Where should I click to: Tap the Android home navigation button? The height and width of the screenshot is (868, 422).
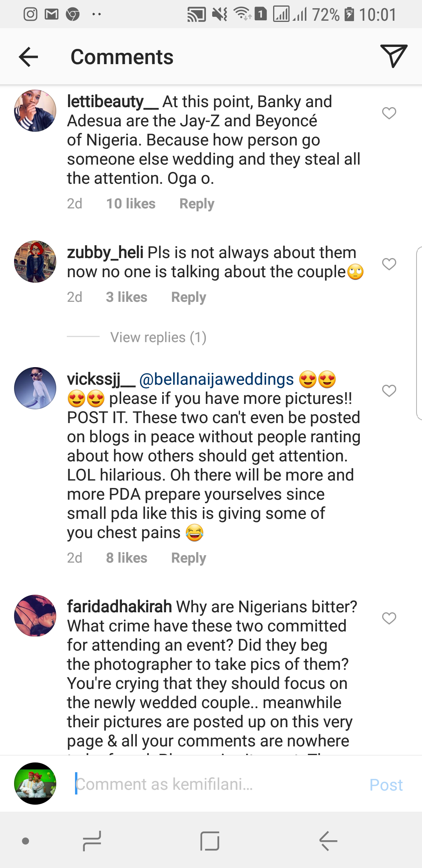210,841
